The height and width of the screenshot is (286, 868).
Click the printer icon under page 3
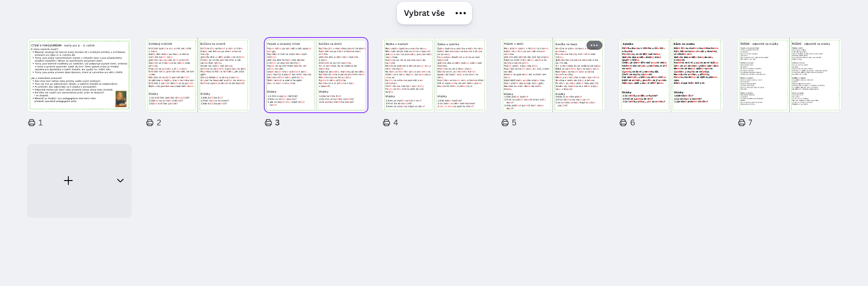[x=268, y=123]
